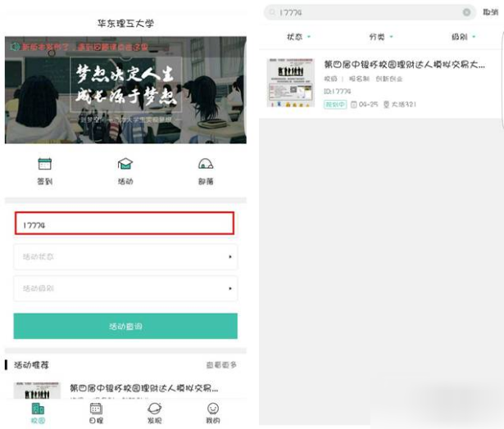
Task: Click the 创新创业 category tag in result
Action: (x=389, y=79)
